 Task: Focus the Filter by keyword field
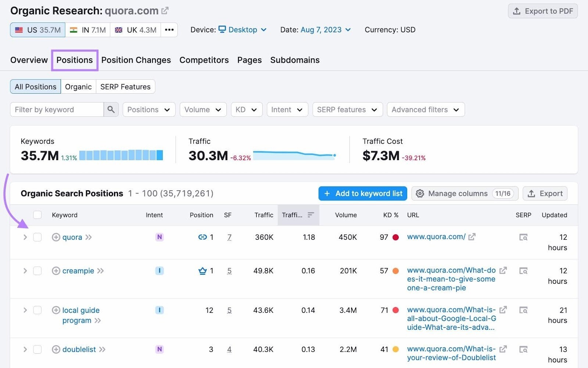(57, 109)
